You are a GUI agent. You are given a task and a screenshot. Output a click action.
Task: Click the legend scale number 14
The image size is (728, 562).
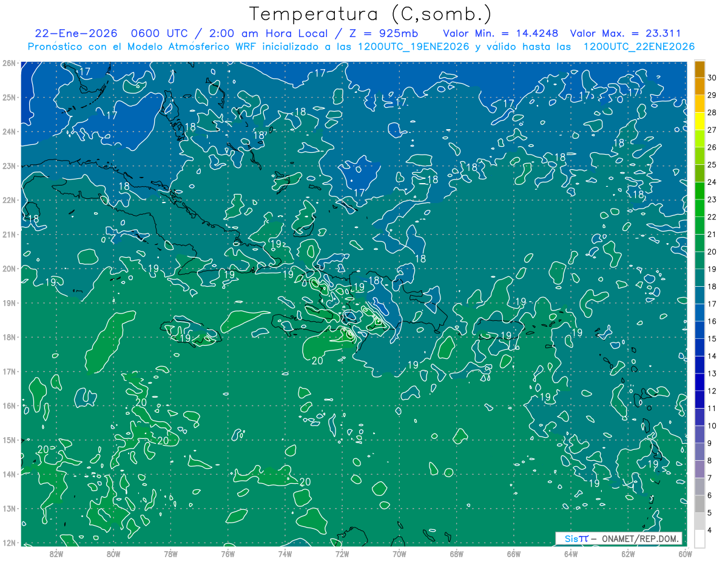point(712,356)
